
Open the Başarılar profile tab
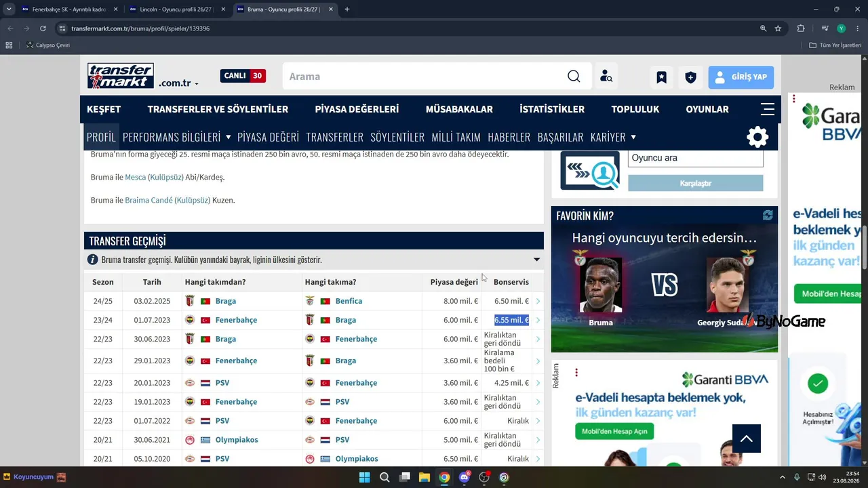click(560, 137)
